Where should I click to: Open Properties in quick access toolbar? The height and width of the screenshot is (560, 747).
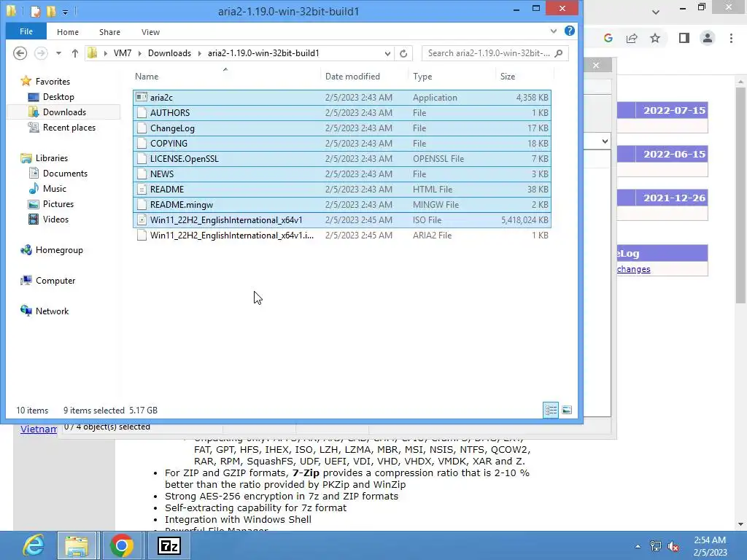click(x=36, y=11)
